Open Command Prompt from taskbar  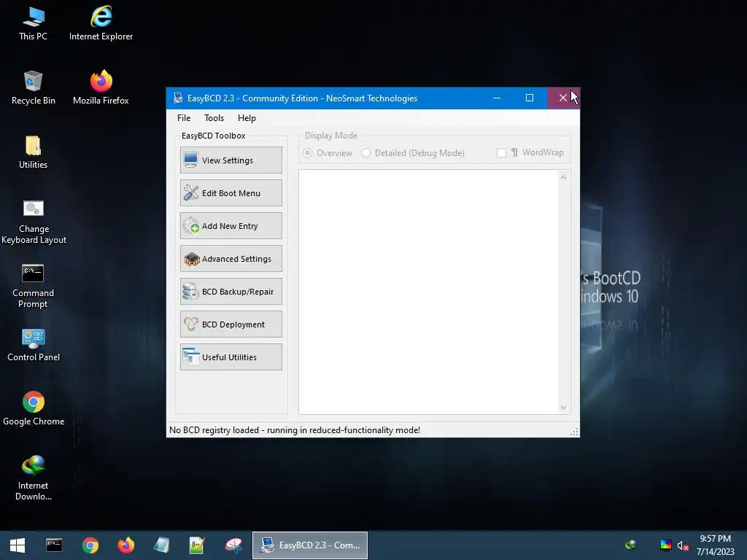click(54, 545)
